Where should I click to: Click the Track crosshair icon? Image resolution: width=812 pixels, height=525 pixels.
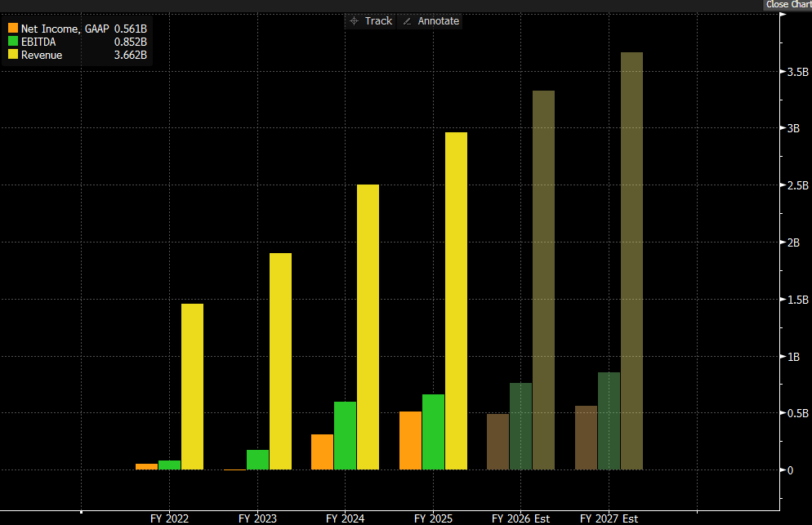tap(354, 21)
